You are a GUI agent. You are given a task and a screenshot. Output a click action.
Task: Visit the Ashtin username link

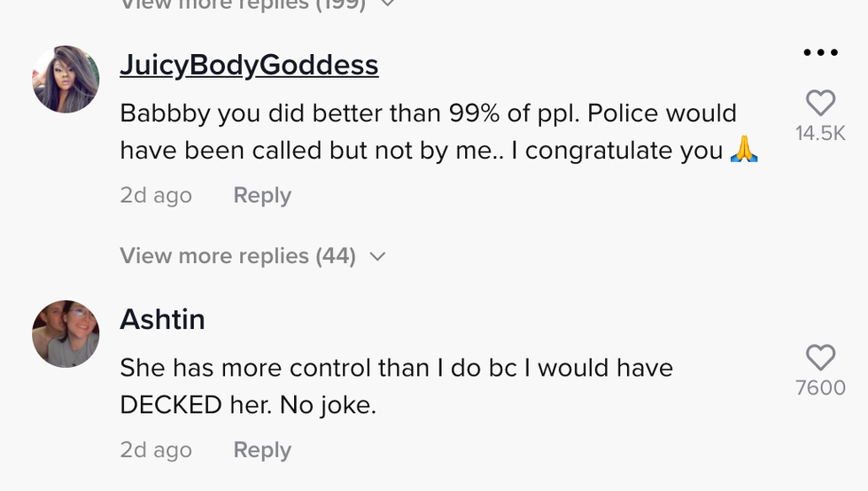tap(162, 319)
